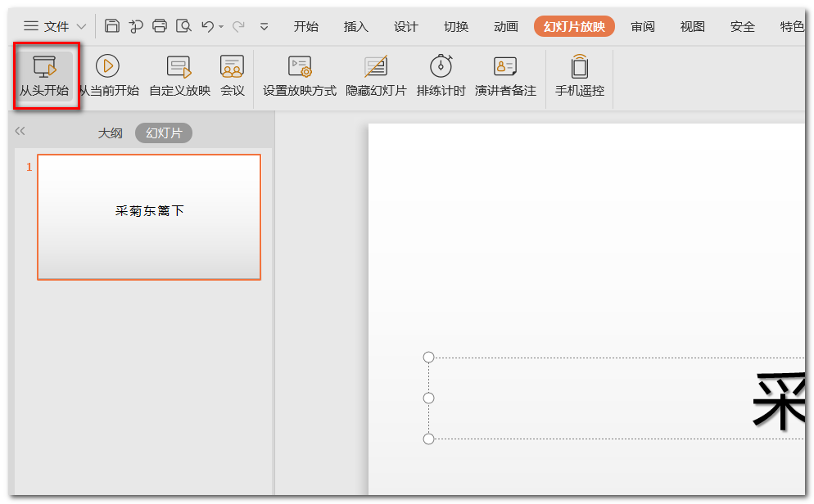Toggle 隐藏幻灯片 hide slide
The width and height of the screenshot is (814, 504).
point(376,76)
